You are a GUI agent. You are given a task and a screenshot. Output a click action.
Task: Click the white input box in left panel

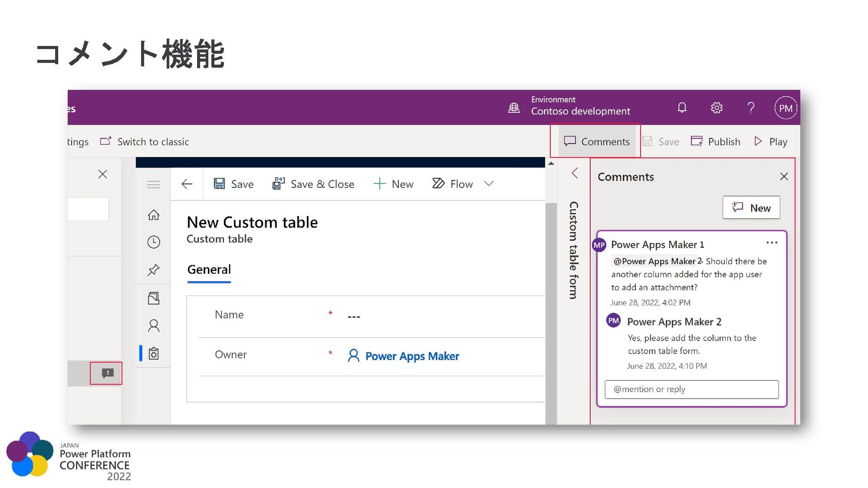coord(88,209)
